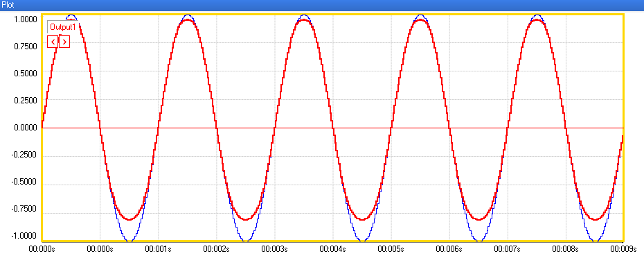Click the 0.5000 y-axis label

click(26, 74)
